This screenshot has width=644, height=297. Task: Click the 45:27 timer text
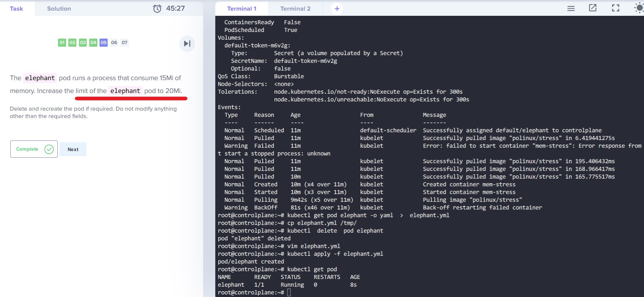(x=175, y=8)
